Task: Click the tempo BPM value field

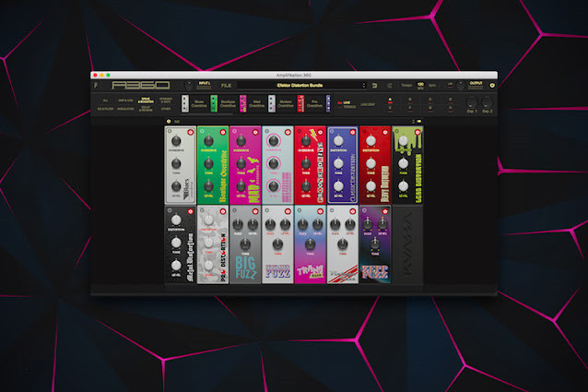Action: [420, 86]
